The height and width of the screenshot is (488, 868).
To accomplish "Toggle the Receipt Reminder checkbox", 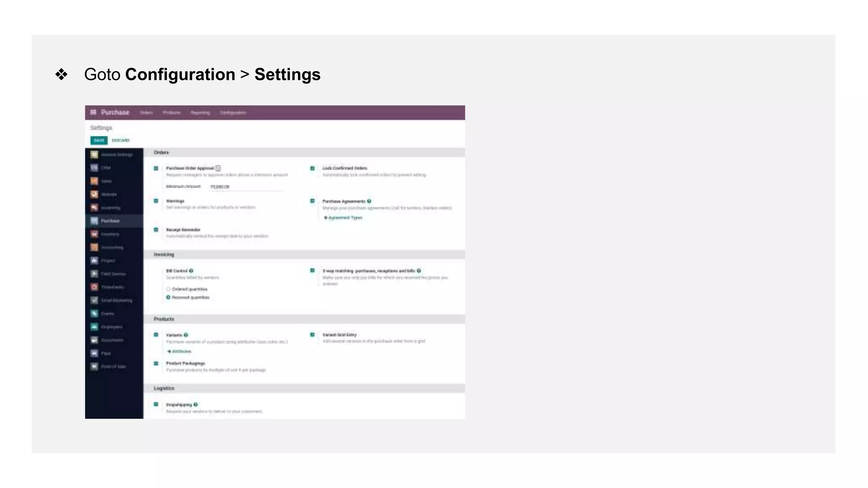I will pyautogui.click(x=156, y=230).
